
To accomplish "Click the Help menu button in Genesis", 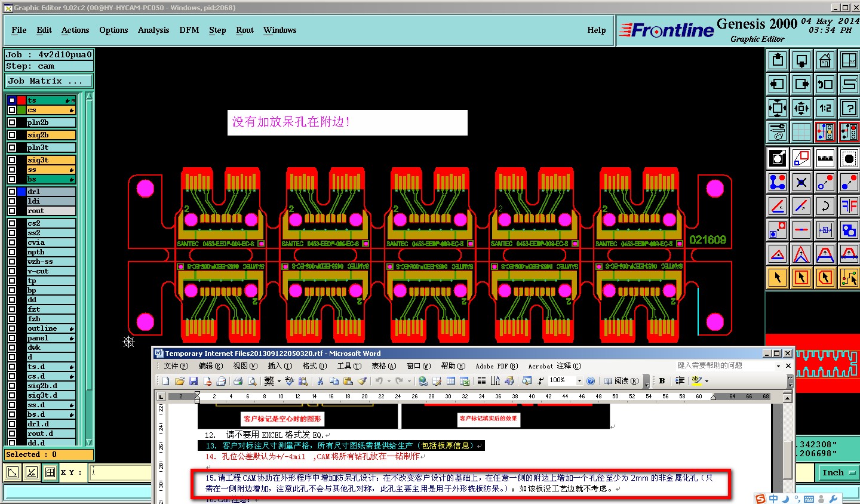I will [x=597, y=30].
